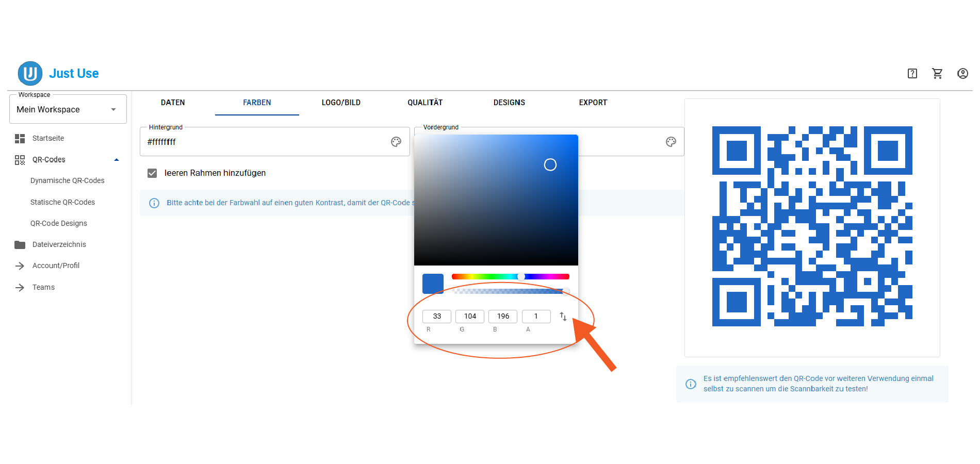
Task: Switch to the FARBEN tab
Action: 257,103
